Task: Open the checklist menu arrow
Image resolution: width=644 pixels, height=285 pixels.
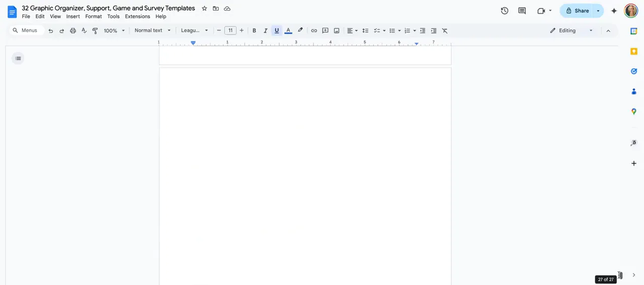Action: coord(384,31)
